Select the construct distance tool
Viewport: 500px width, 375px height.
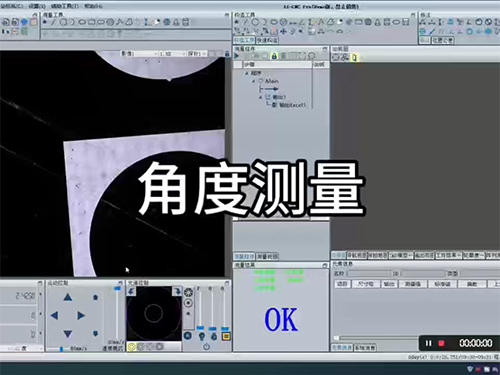pos(293,23)
